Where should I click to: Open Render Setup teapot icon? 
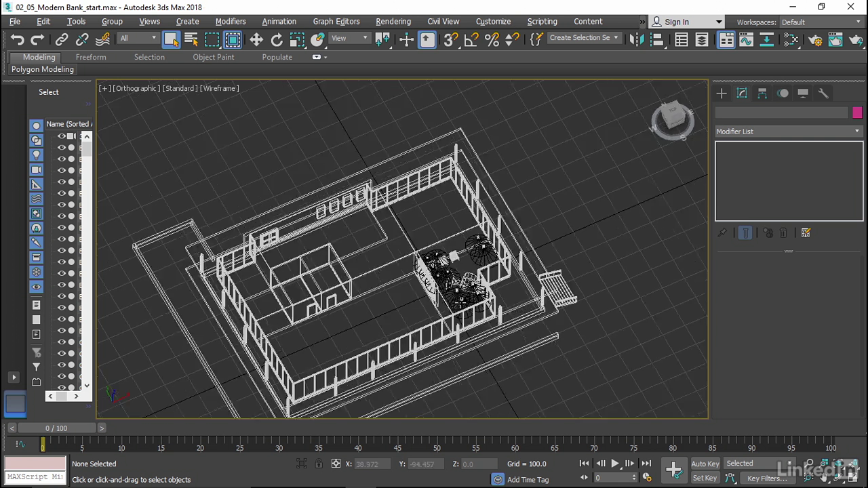click(x=816, y=40)
